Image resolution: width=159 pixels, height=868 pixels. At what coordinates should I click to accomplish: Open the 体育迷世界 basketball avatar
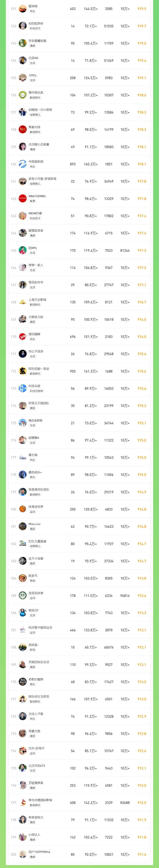(x=23, y=509)
